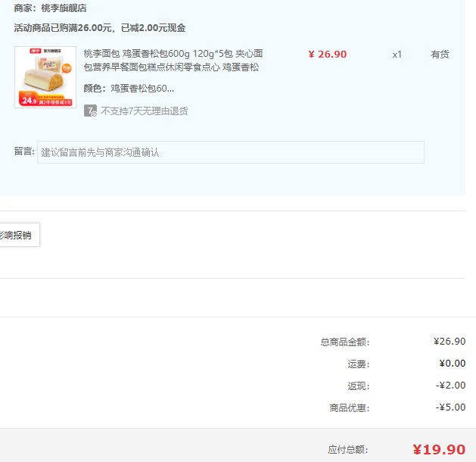This screenshot has height=462, width=476.
Task: Click the 留言 label
Action: 24,151
